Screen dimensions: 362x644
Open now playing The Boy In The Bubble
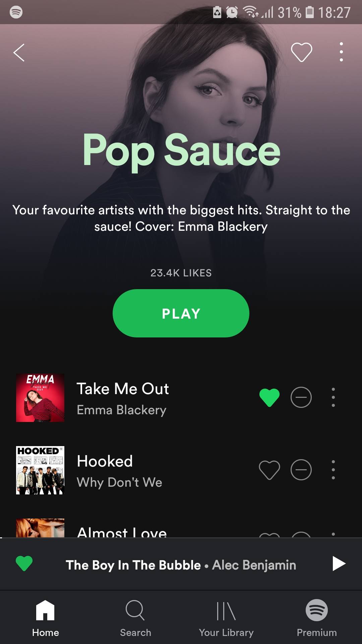[x=181, y=565]
